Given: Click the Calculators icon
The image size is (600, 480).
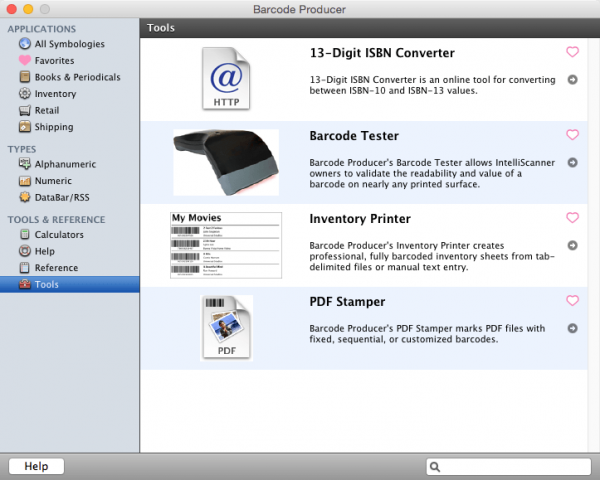Looking at the screenshot, I should tap(25, 234).
